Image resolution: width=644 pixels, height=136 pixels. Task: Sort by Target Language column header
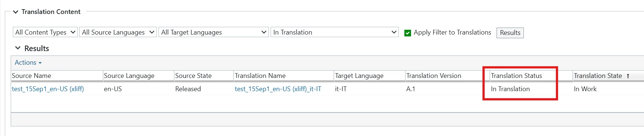tap(359, 76)
